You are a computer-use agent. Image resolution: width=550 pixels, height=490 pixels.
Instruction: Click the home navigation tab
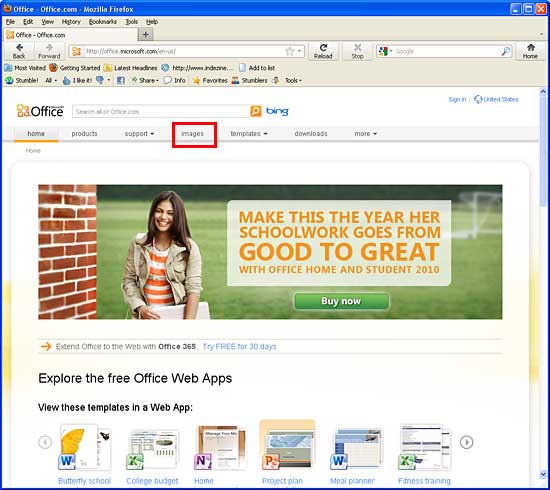click(x=36, y=134)
